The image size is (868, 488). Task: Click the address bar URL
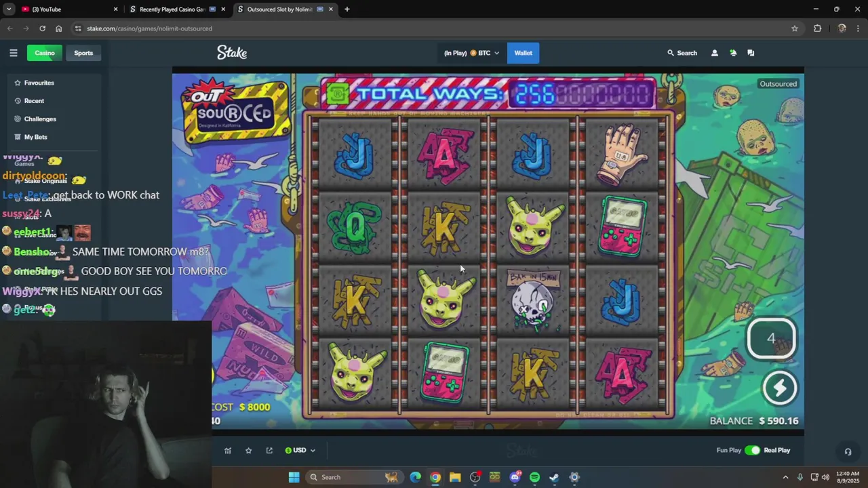click(x=149, y=28)
